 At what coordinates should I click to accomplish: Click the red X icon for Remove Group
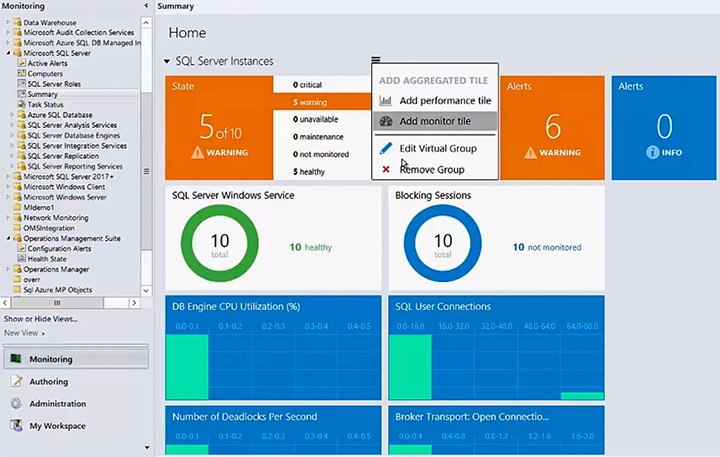click(386, 169)
